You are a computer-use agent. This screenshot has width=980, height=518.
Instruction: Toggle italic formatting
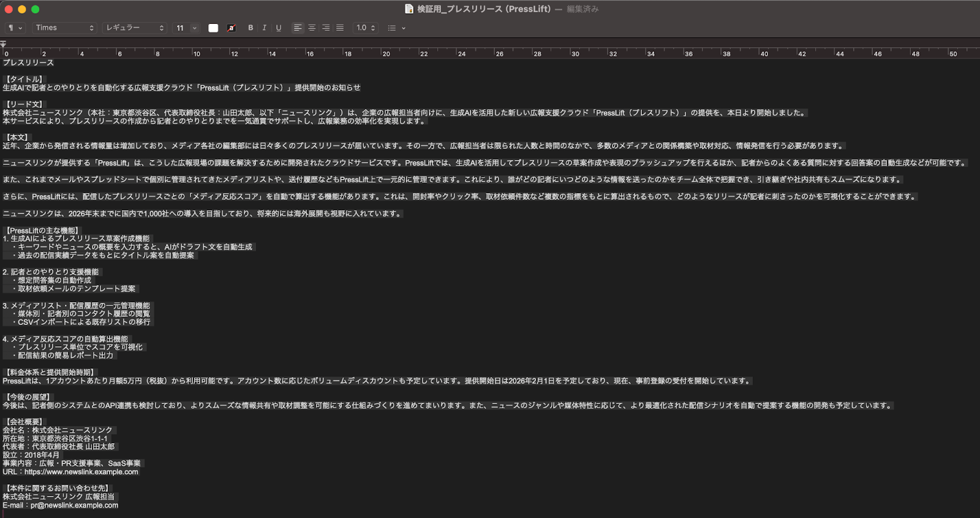click(264, 28)
